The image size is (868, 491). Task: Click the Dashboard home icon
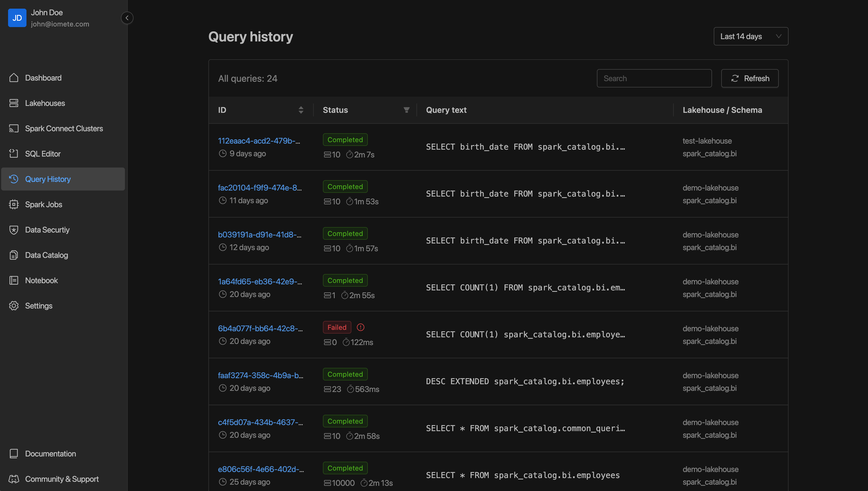[14, 78]
